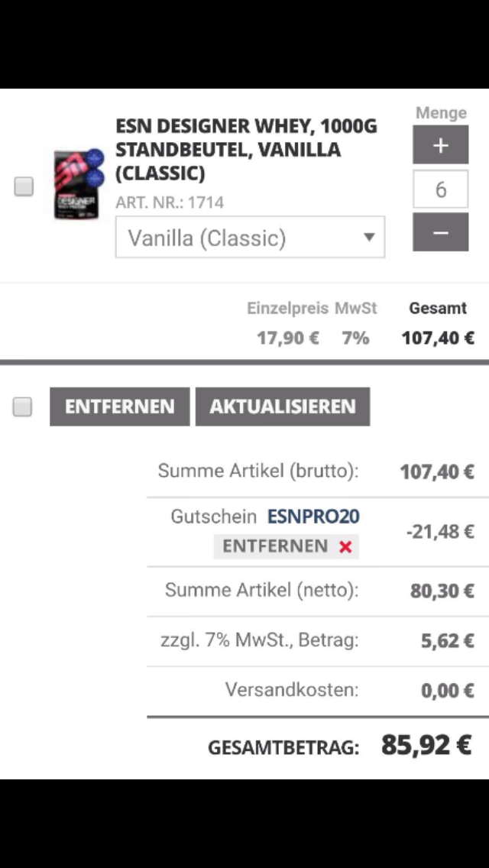
Task: Focus the quantity field showing 6
Action: coord(440,189)
